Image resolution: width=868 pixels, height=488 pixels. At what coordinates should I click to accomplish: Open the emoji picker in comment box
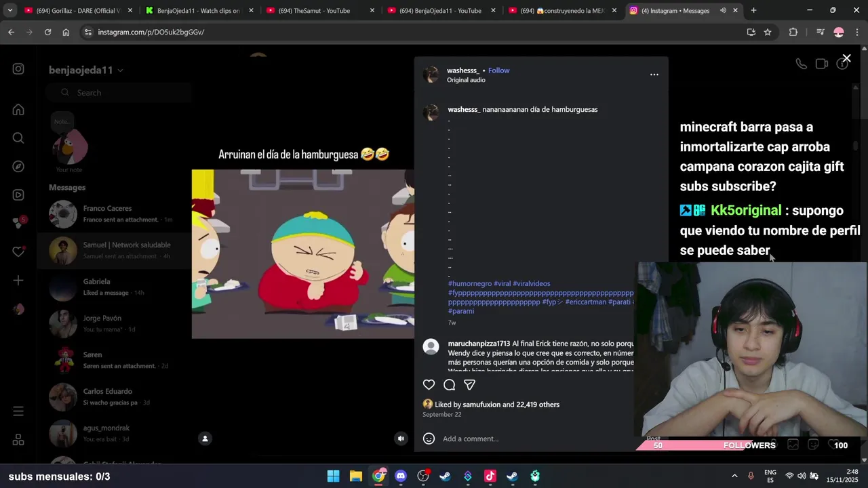point(429,439)
